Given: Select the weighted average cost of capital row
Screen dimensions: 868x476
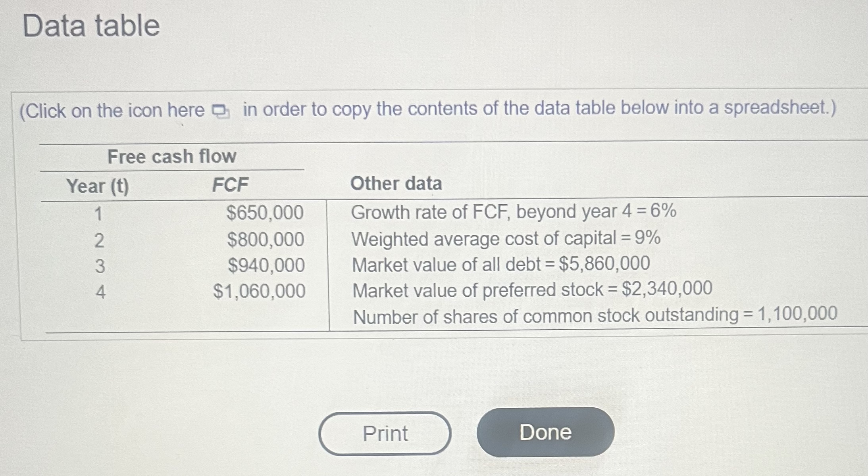Looking at the screenshot, I should point(505,238).
